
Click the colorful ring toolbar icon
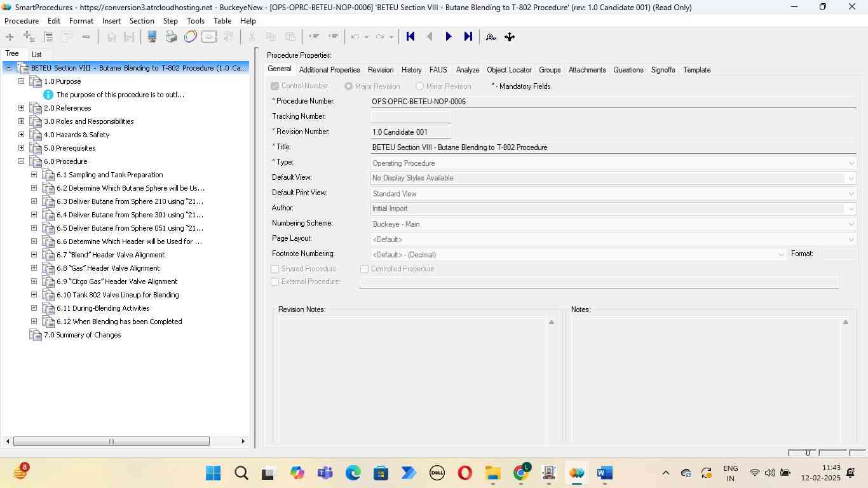[x=190, y=37]
